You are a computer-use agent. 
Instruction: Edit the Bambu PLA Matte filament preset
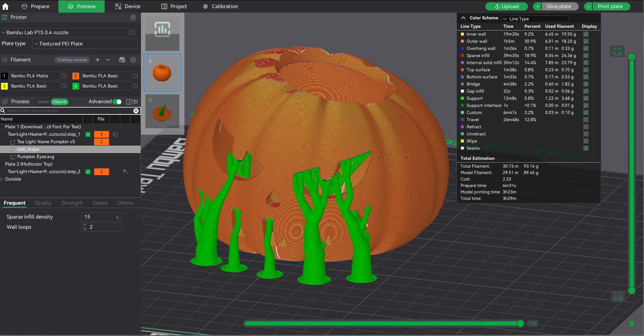[x=64, y=76]
